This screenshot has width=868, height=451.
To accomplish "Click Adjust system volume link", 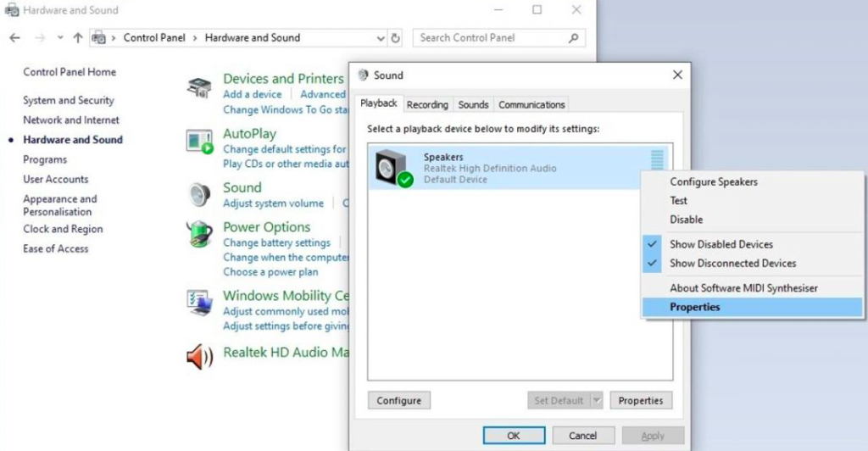I will (274, 203).
